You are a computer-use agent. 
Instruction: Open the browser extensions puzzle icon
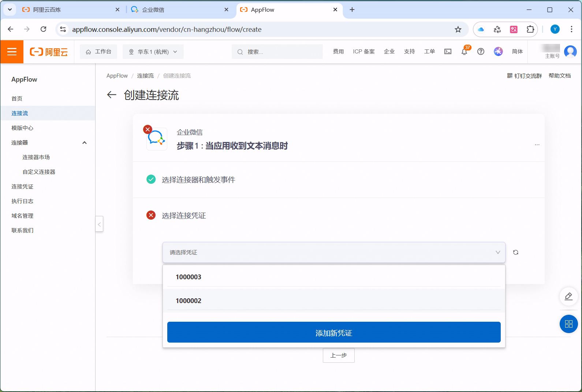point(530,30)
